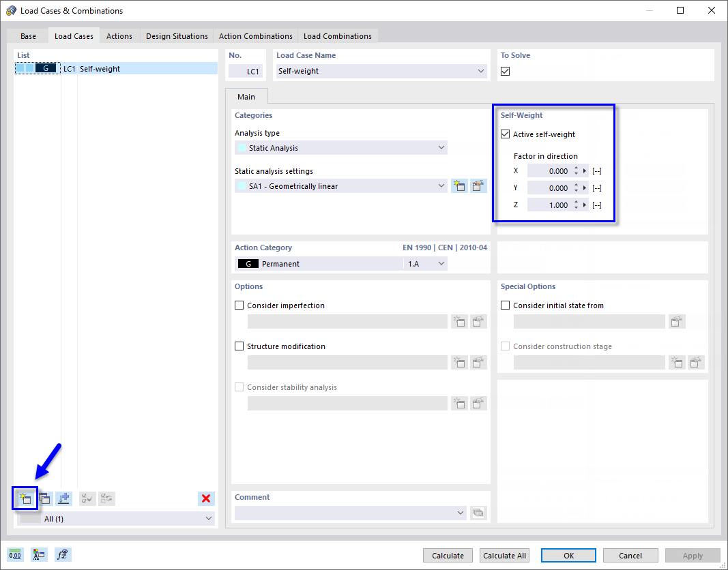Uncheck Active self-weight
728x570 pixels.
[505, 134]
